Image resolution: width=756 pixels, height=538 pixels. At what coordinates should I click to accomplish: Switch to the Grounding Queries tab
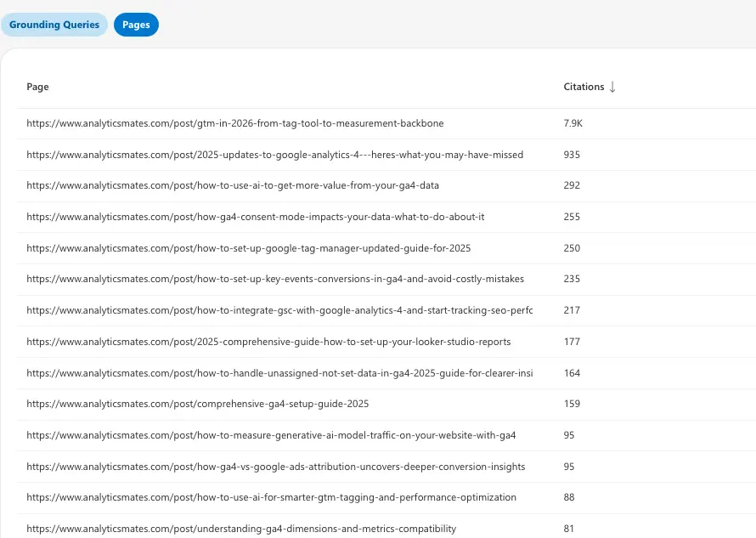coord(54,25)
